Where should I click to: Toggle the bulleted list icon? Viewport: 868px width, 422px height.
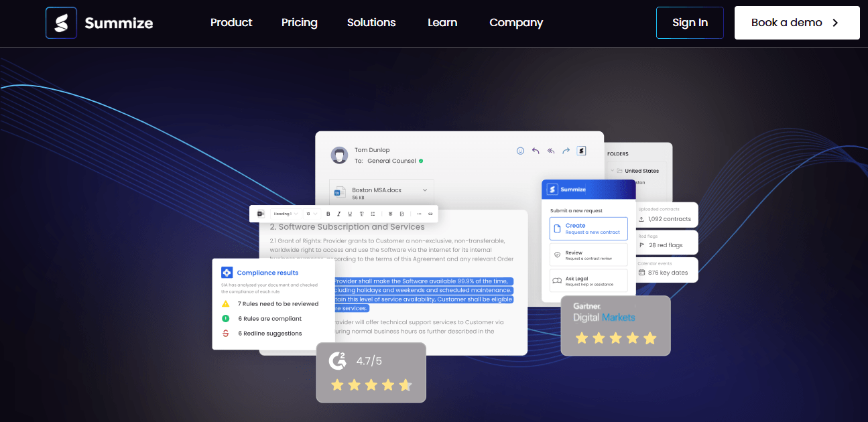[x=373, y=214]
